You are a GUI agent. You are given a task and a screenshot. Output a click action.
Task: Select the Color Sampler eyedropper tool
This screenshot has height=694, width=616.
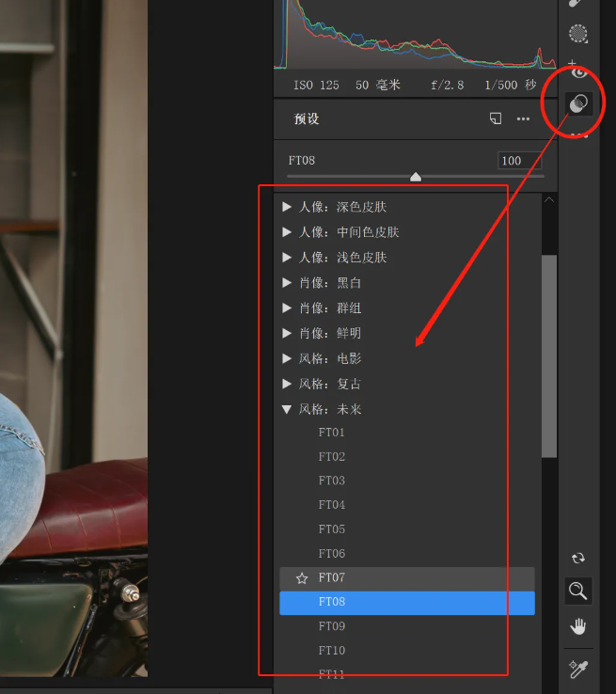pos(578,669)
